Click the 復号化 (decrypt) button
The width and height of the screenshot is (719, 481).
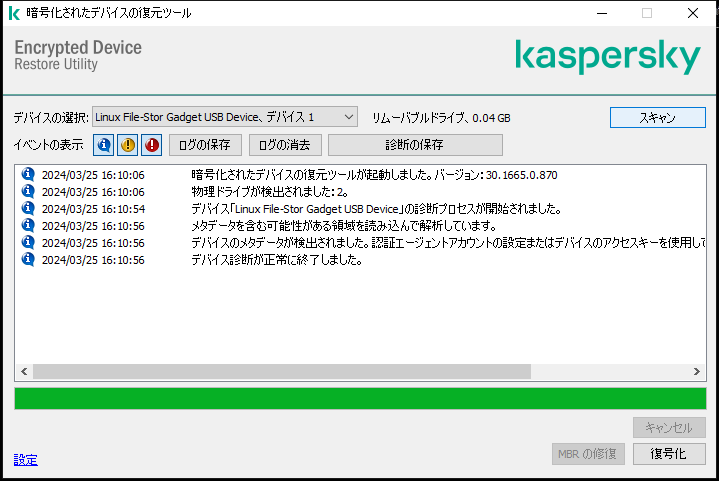tap(669, 454)
